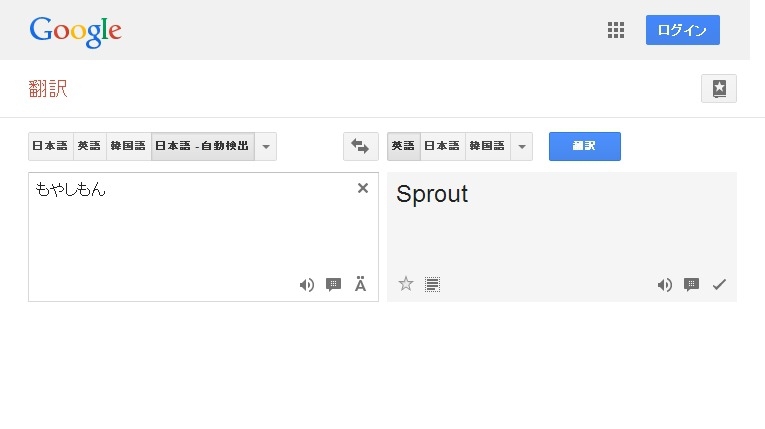Open the input tools Ä icon

(x=361, y=285)
